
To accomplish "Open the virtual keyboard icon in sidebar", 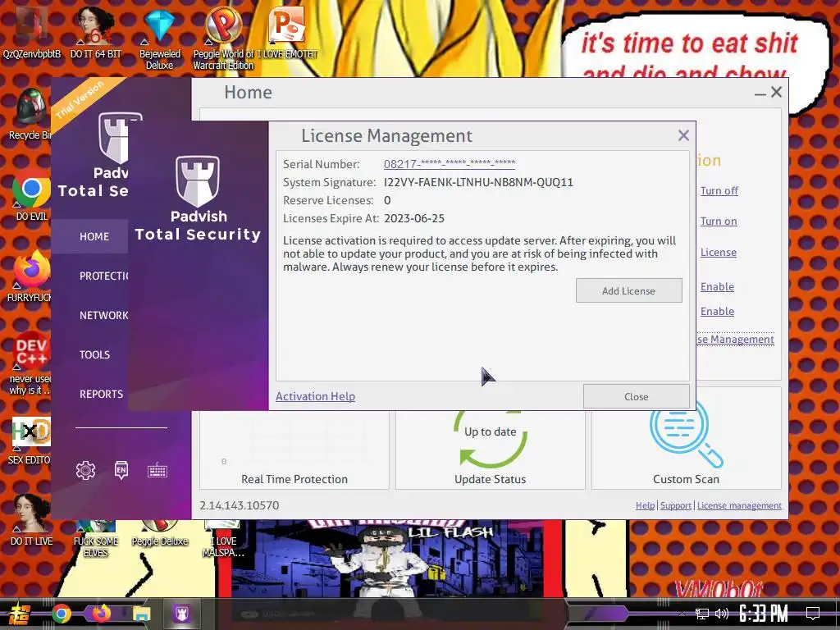I will coord(157,471).
